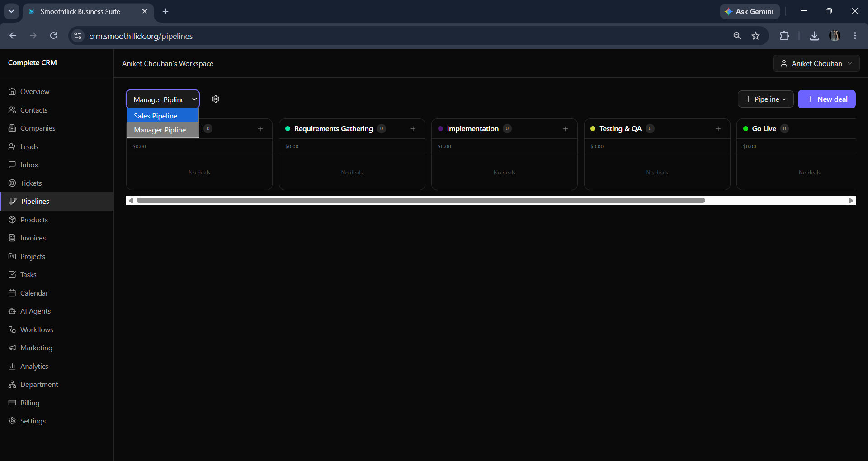The height and width of the screenshot is (461, 868).
Task: Go back to the previous page
Action: tap(13, 36)
